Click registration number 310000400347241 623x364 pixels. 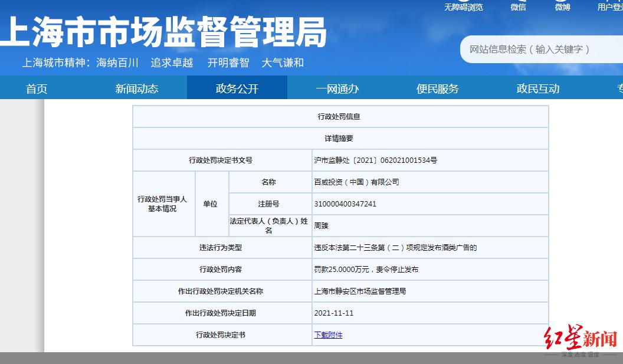[345, 204]
